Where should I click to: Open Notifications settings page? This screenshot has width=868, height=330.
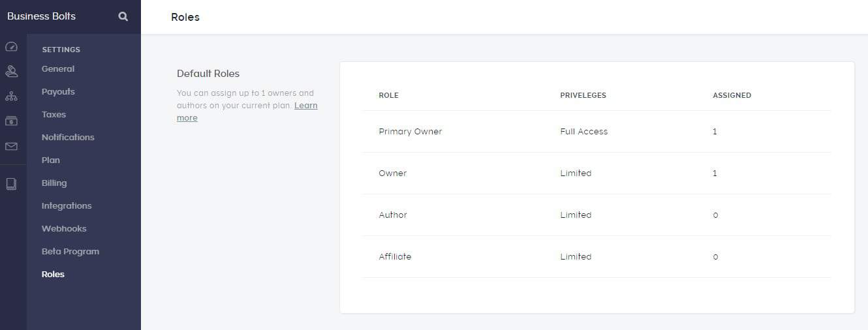pyautogui.click(x=68, y=138)
